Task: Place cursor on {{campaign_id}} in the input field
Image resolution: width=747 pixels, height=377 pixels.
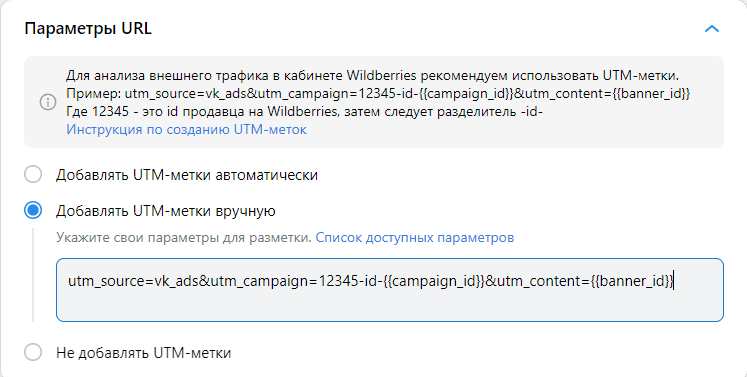Action: pos(434,281)
